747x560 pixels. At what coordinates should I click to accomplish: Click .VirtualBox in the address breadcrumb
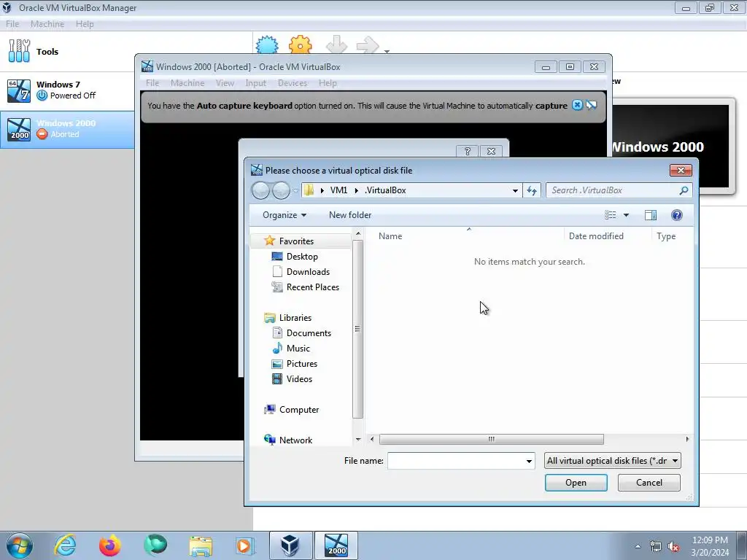pos(385,190)
